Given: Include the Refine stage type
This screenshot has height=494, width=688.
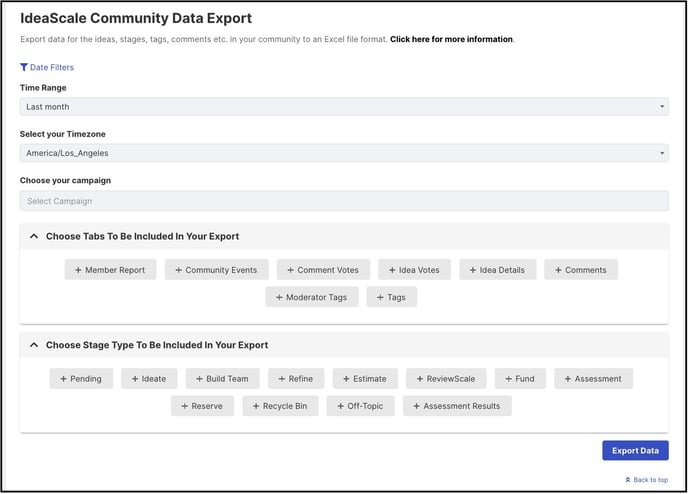Looking at the screenshot, I should [x=296, y=379].
